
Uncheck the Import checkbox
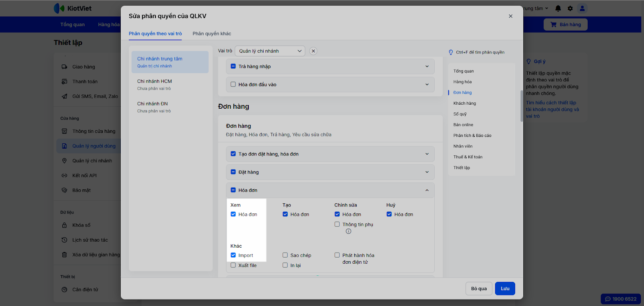233,255
